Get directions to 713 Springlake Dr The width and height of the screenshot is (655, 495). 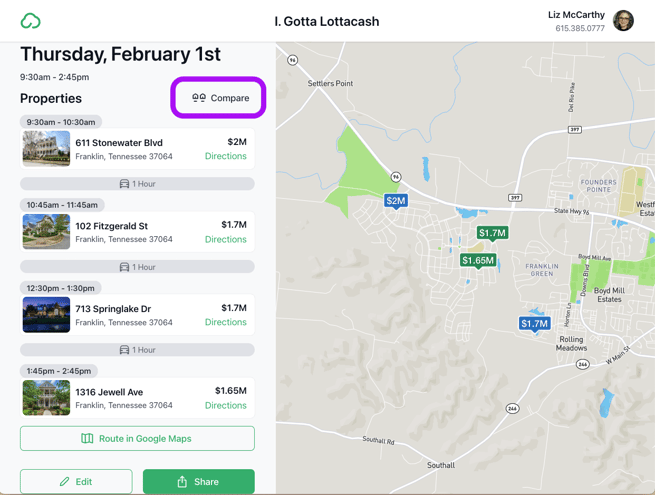225,322
